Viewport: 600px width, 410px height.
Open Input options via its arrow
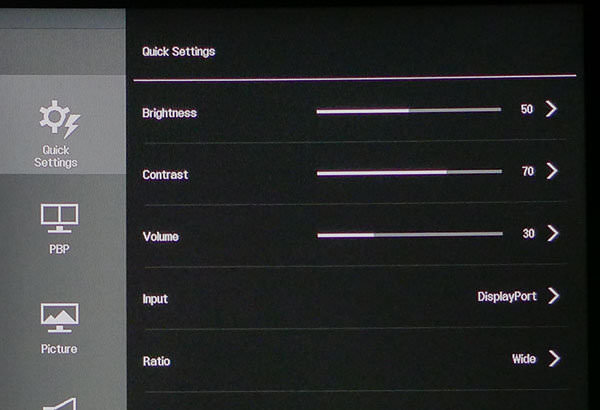pyautogui.click(x=552, y=296)
